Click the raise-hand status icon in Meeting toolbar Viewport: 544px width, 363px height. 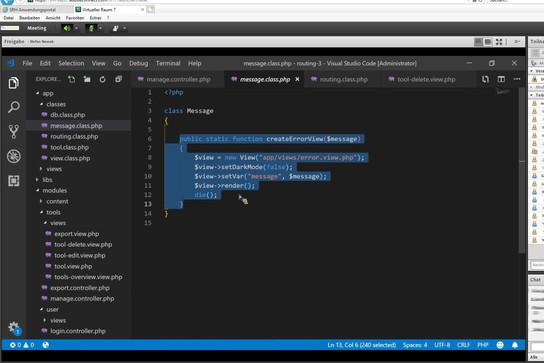tap(116, 28)
